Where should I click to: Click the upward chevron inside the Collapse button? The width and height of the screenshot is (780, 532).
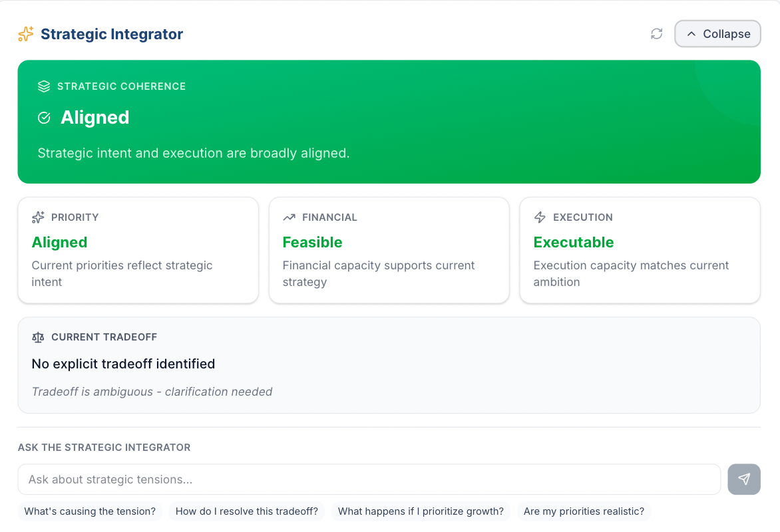click(x=692, y=33)
